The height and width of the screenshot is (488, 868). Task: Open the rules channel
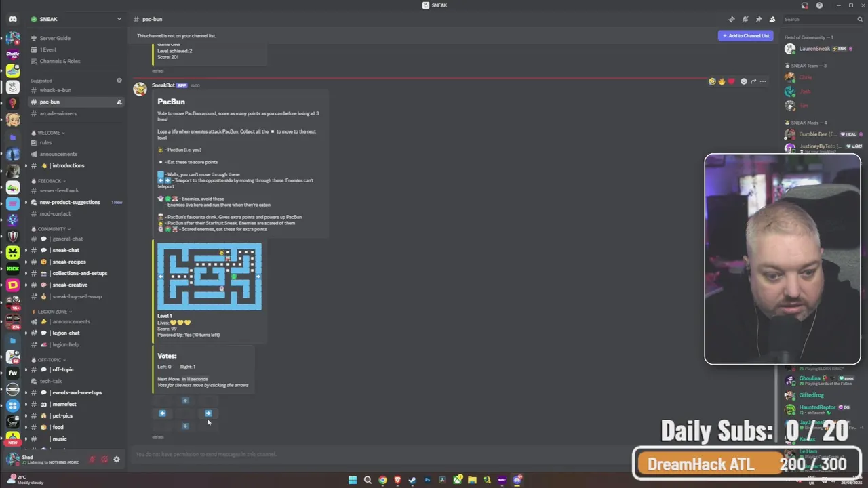pyautogui.click(x=75, y=142)
